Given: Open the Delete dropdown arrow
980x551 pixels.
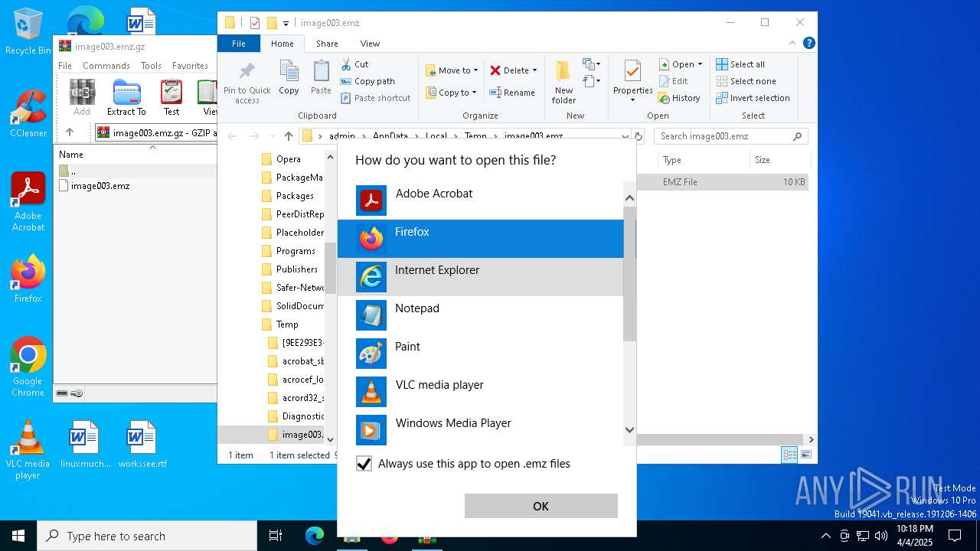Looking at the screenshot, I should [534, 70].
